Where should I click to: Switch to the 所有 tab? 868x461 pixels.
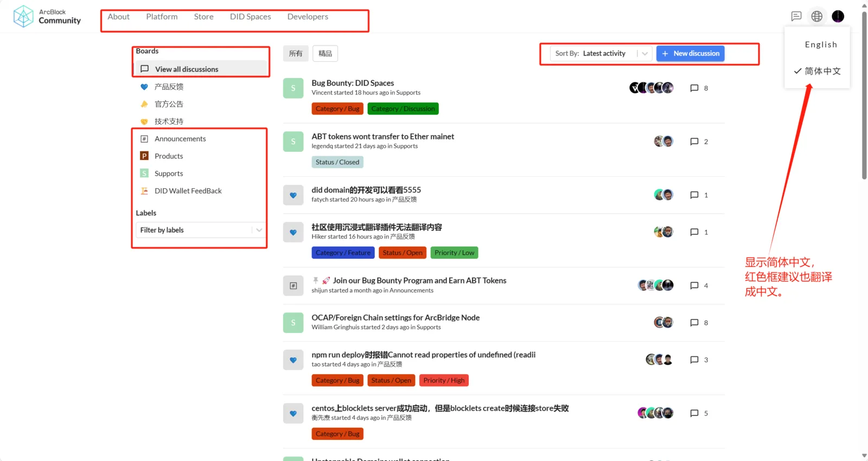coord(296,53)
